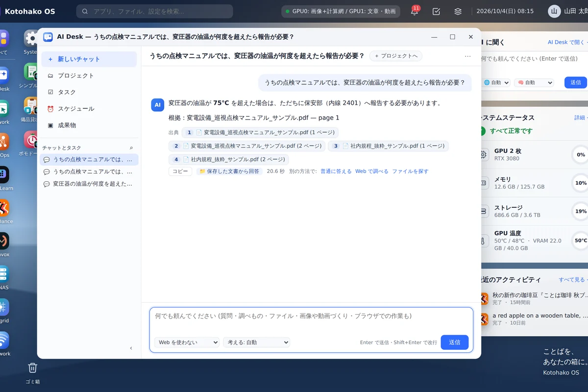Image resolution: width=588 pixels, height=392 pixels.
Task: Open the ゴミ箱 trash icon on desktop
Action: [32, 368]
